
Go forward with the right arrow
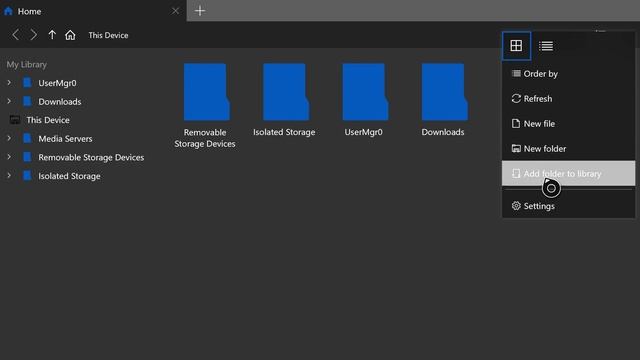[x=33, y=35]
